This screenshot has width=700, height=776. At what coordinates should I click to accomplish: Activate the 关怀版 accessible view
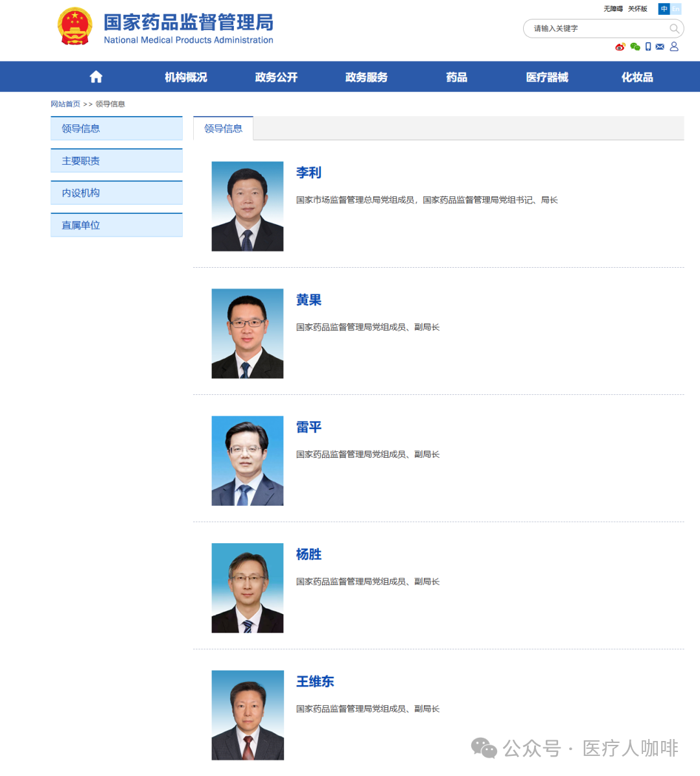637,8
